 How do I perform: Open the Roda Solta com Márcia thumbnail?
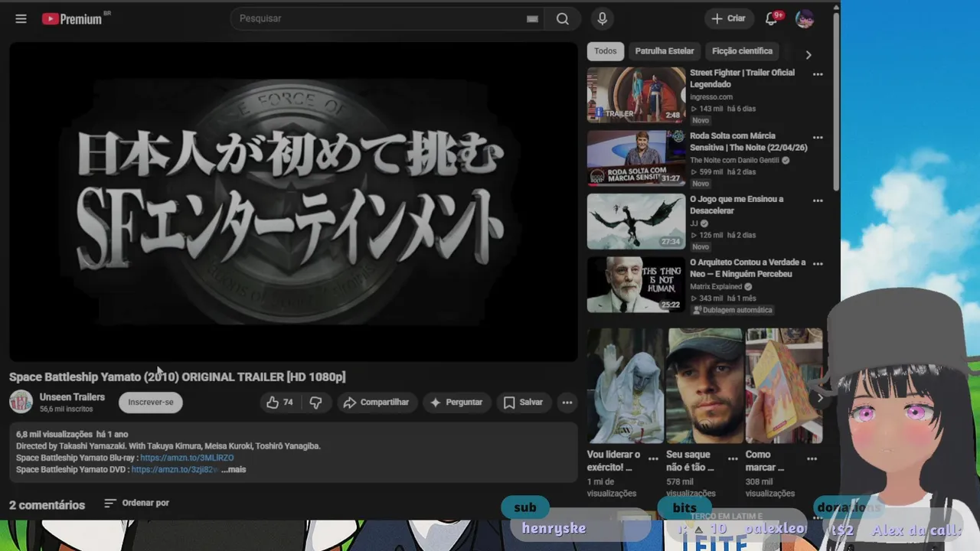[x=636, y=158]
